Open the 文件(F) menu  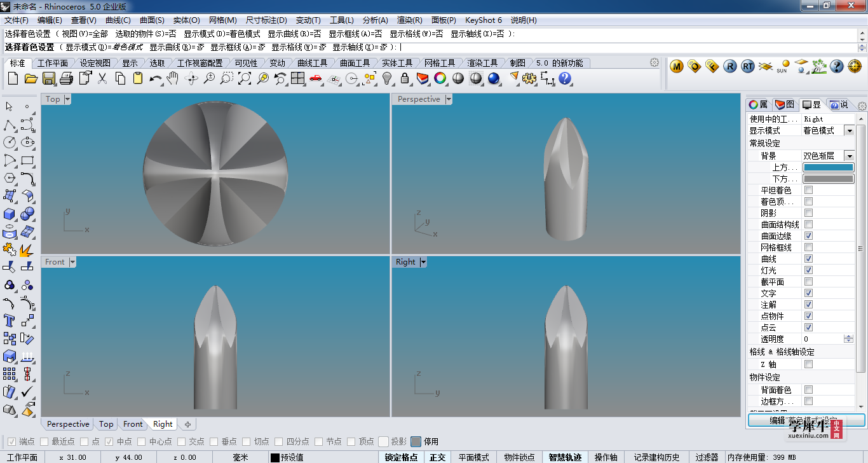pos(17,20)
